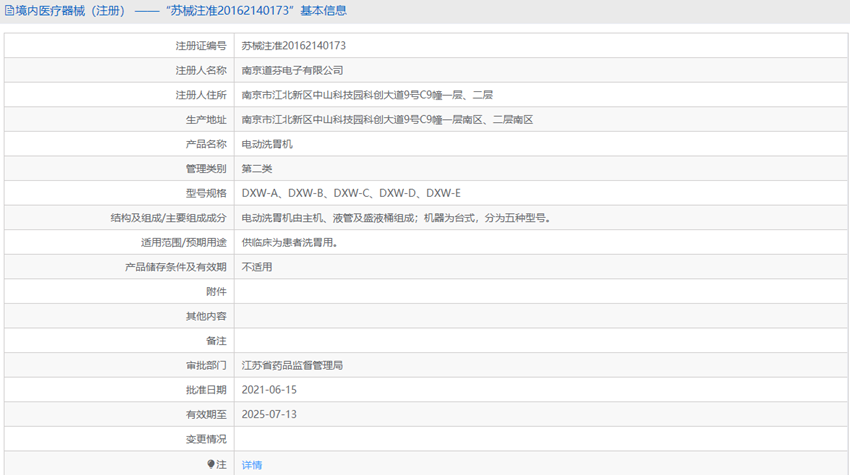Select storage condition value 不适用
Viewport: 850px width, 475px height.
(x=256, y=267)
